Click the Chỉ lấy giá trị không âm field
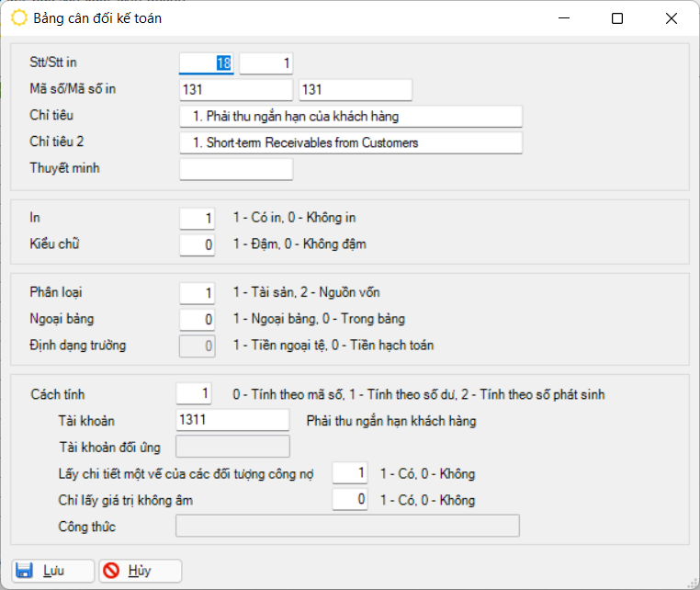Viewport: 700px width, 590px height. coord(350,500)
